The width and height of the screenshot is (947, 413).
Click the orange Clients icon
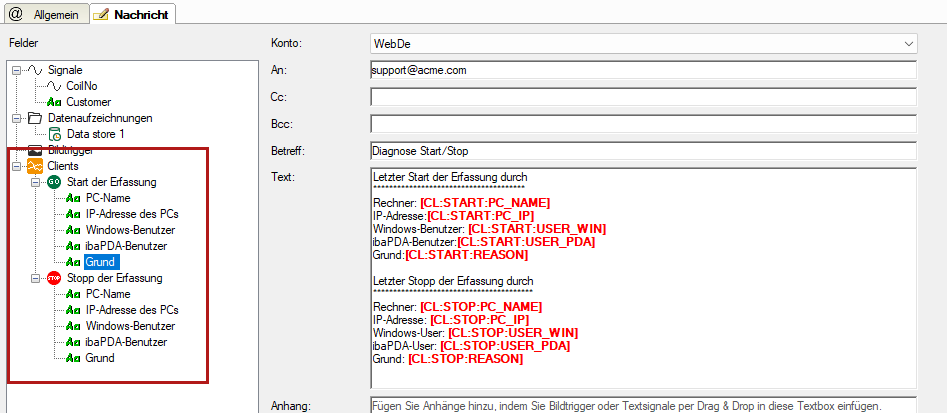click(x=36, y=165)
